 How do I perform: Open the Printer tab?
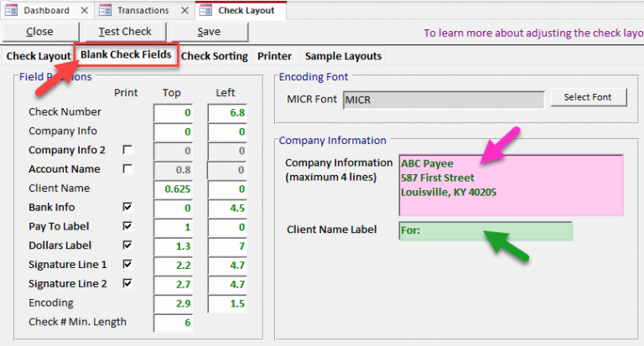274,56
